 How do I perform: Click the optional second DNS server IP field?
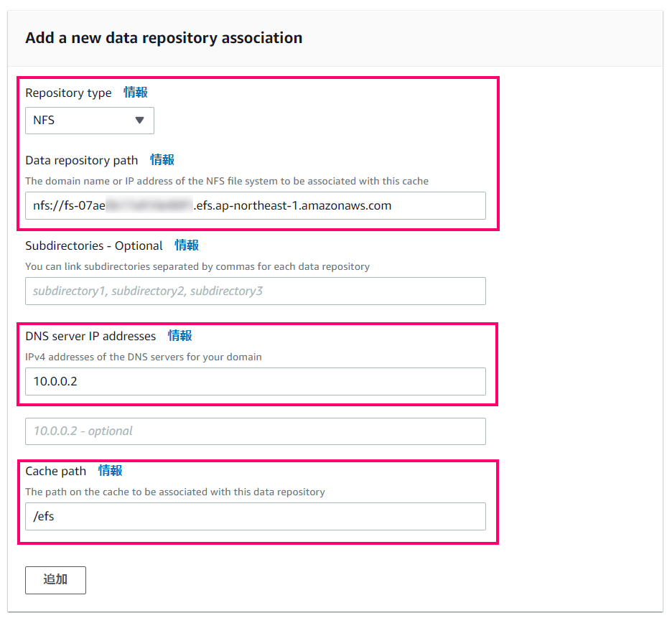click(256, 431)
